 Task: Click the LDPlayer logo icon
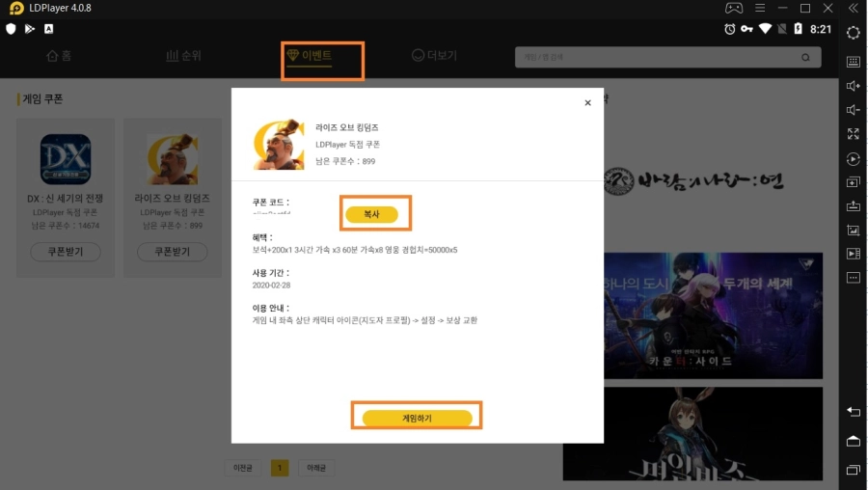(16, 9)
